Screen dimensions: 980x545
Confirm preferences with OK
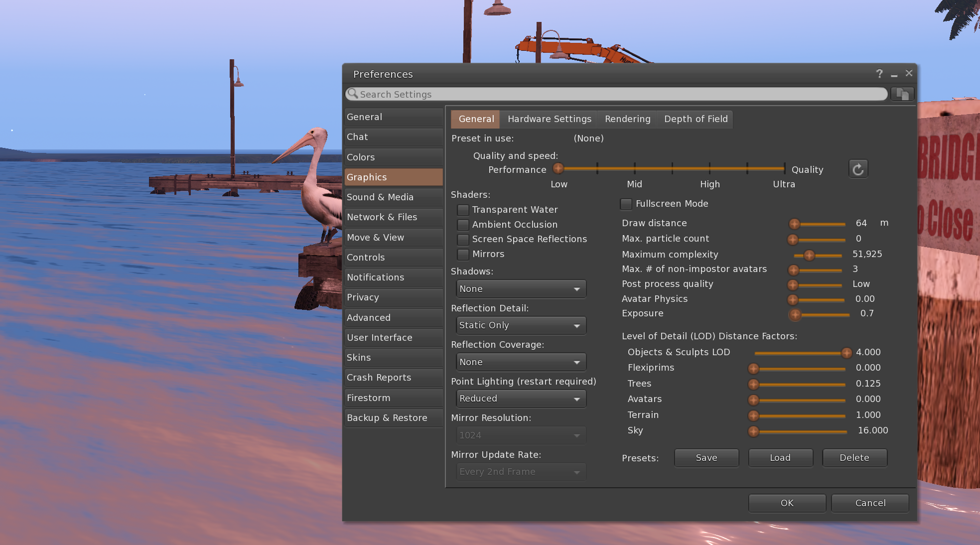click(x=787, y=503)
